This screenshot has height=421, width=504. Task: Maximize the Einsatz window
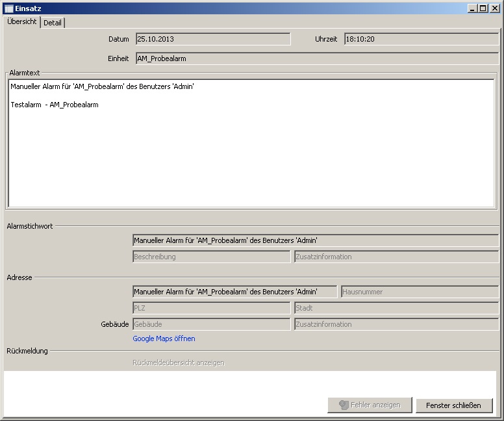pos(483,8)
